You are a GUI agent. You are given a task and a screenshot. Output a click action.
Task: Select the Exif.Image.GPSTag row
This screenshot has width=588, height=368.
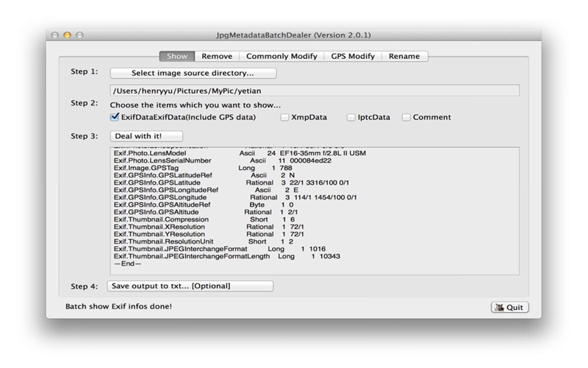203,168
